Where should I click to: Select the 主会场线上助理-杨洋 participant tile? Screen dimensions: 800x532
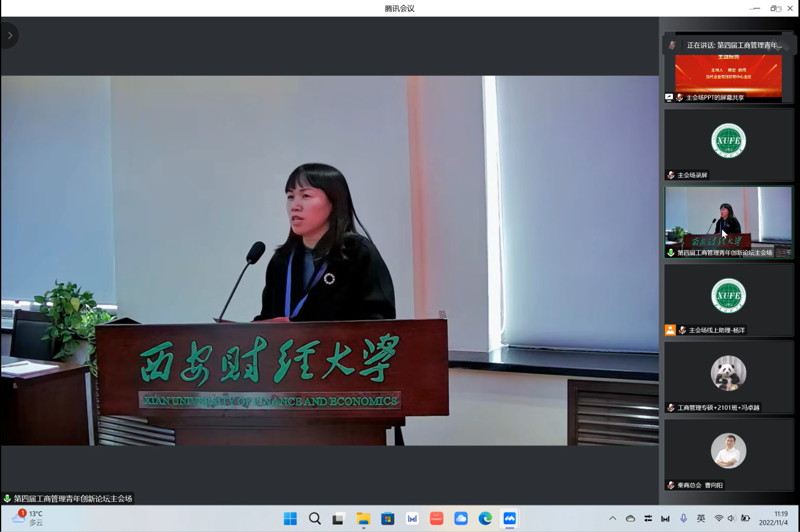(729, 300)
